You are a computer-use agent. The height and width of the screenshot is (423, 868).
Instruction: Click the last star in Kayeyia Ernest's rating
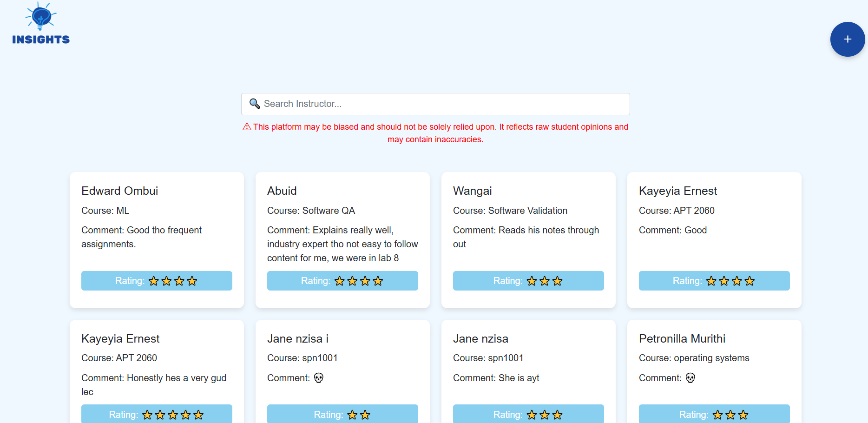(750, 281)
